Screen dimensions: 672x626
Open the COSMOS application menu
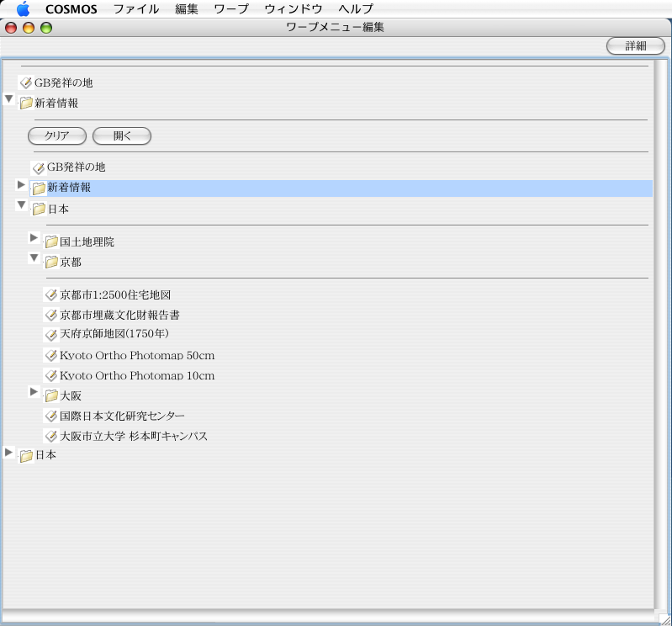(x=71, y=9)
